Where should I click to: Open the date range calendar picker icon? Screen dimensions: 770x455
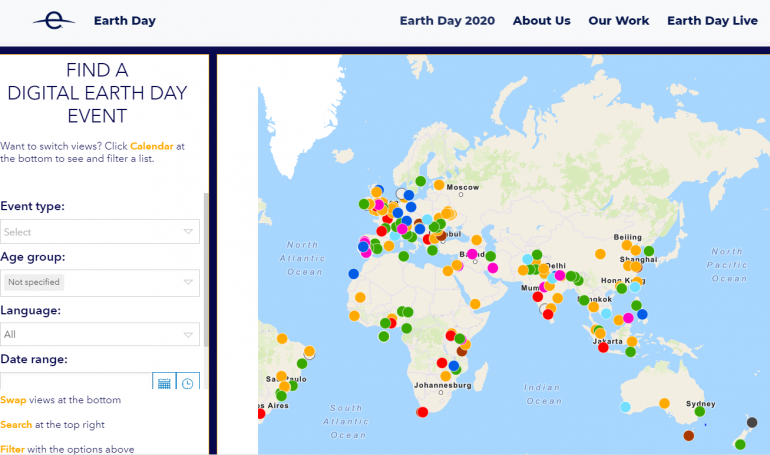click(x=164, y=381)
